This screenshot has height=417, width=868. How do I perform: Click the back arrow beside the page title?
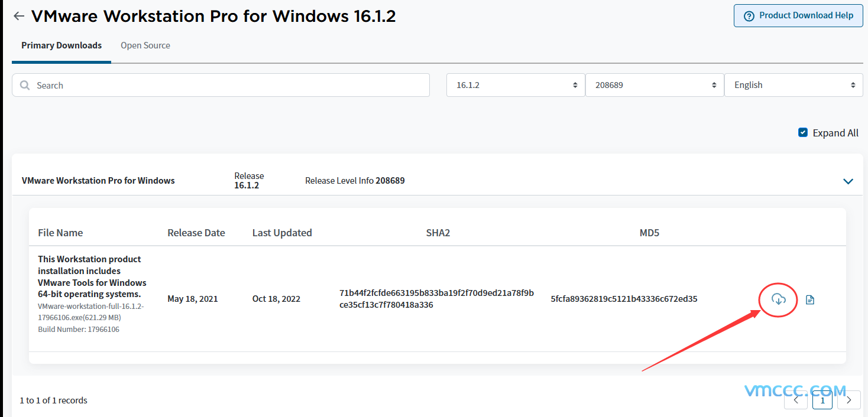(x=19, y=16)
